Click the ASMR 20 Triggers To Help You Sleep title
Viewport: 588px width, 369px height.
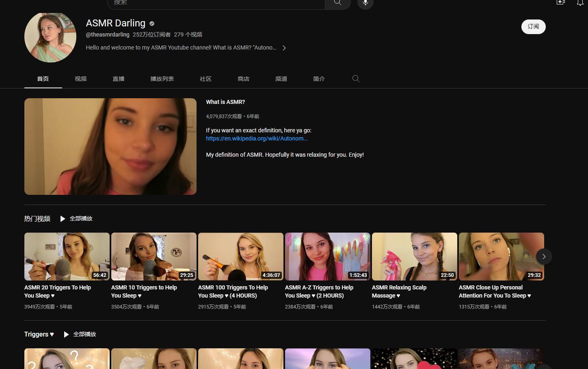pyautogui.click(x=58, y=291)
